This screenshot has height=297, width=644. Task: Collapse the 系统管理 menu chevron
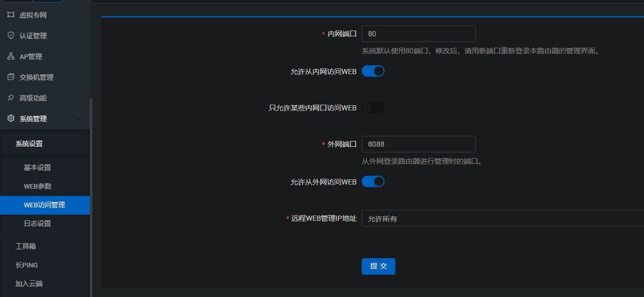[x=78, y=119]
